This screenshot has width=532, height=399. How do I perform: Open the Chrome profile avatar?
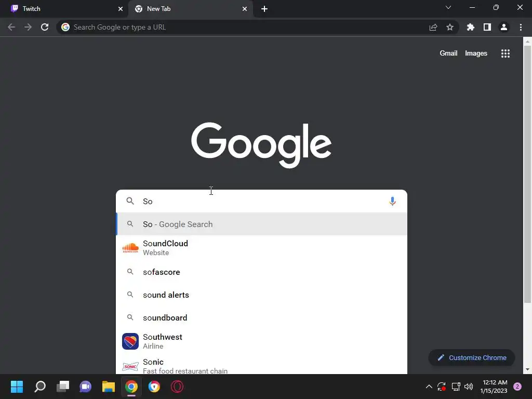pos(504,27)
